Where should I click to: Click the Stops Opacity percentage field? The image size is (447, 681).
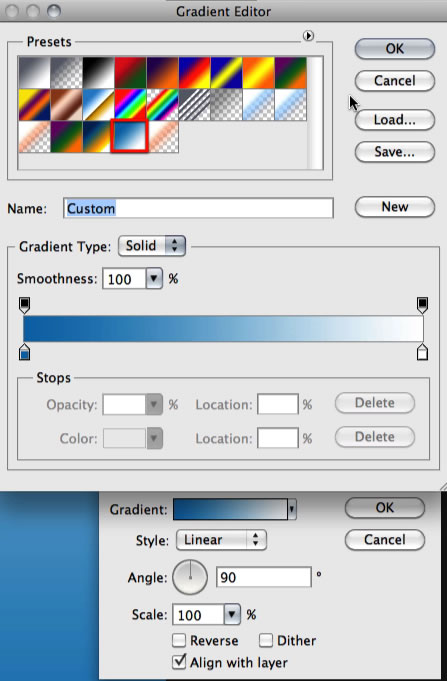point(124,405)
